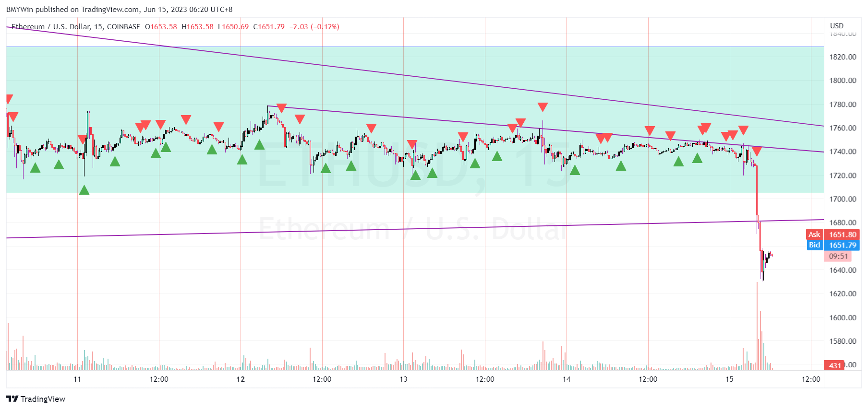Click the day 13 label on the time axis
The width and height of the screenshot is (868, 410).
point(403,379)
